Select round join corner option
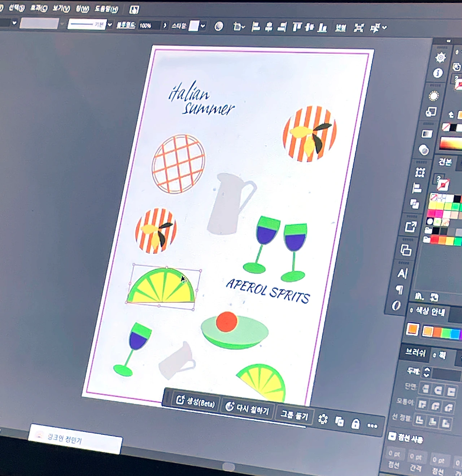The image size is (462, 476). click(x=436, y=406)
